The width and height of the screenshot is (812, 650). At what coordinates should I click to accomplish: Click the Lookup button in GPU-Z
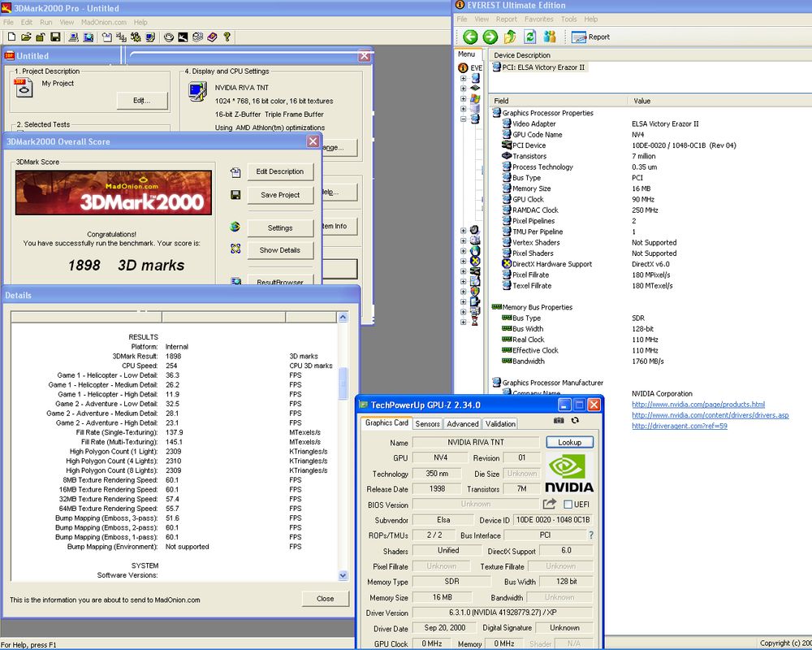570,442
